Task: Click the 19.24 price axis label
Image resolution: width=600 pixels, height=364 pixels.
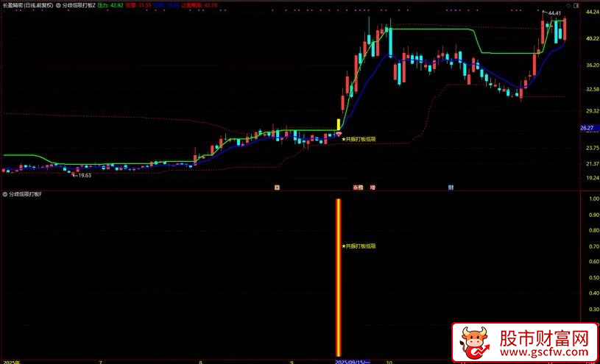Action: point(593,178)
